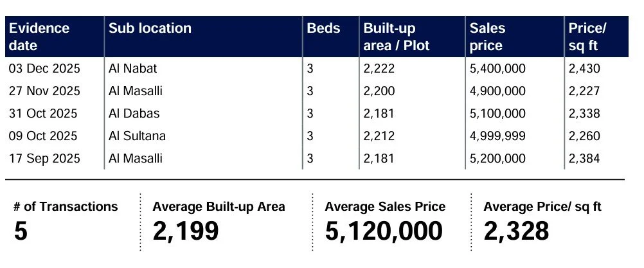Select the 5,400,000 sales price cell
This screenshot has width=644, height=268.
tap(497, 69)
